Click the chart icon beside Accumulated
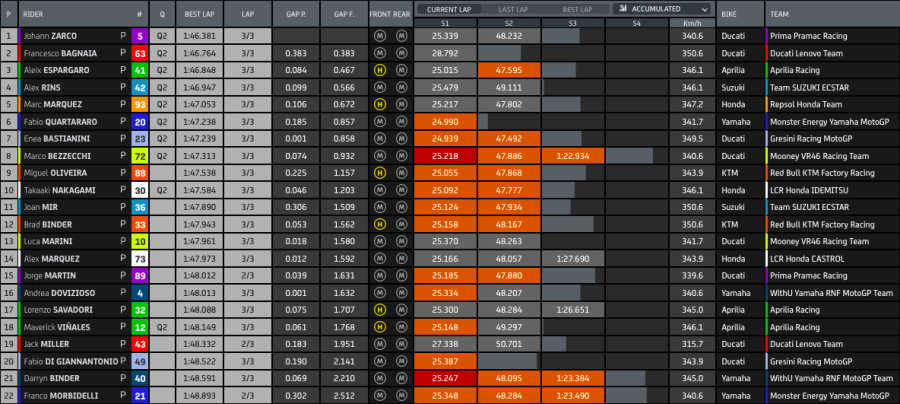Screen dimensions: 900x404 pos(623,9)
